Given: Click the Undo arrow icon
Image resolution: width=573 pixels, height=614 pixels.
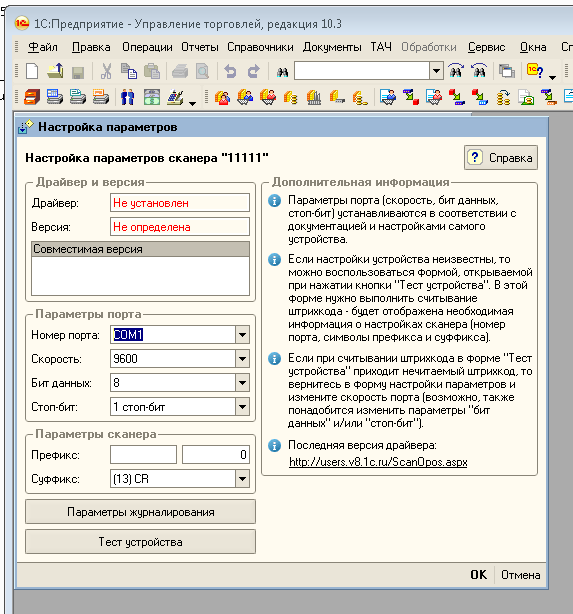Looking at the screenshot, I should [x=230, y=71].
